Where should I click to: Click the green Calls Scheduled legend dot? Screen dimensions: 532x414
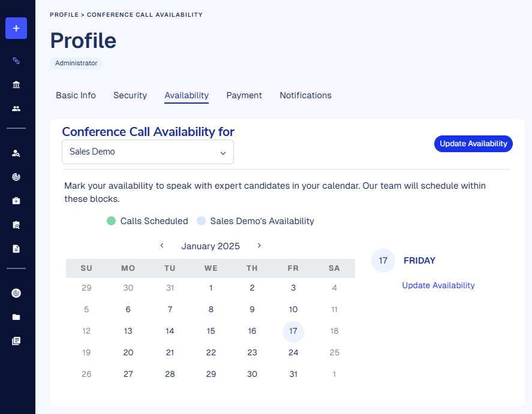coord(111,221)
